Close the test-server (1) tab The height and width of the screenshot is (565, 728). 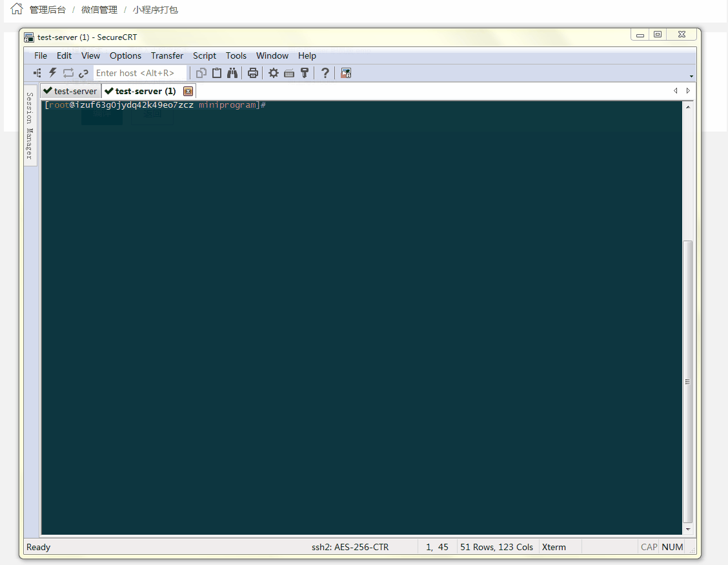pyautogui.click(x=188, y=91)
